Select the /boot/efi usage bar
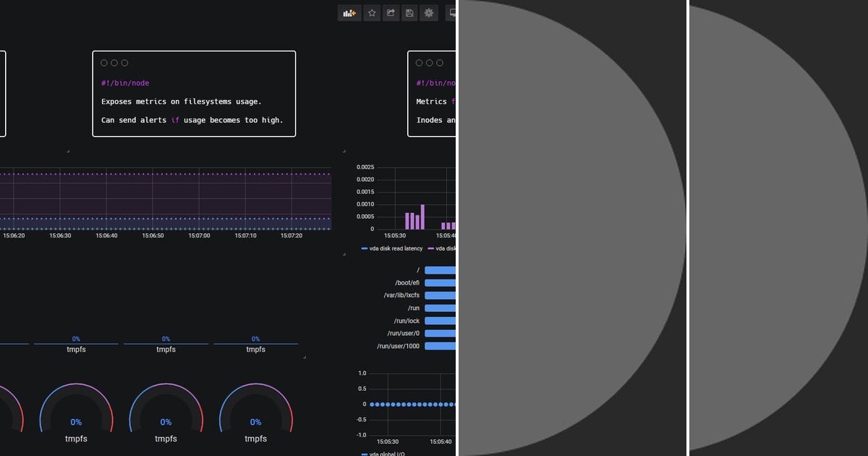 point(441,283)
